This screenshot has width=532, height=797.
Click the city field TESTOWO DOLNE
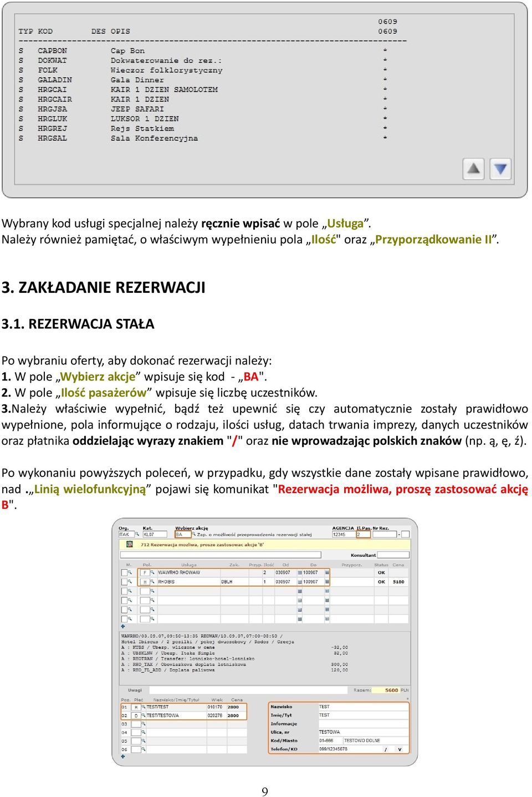[375, 740]
